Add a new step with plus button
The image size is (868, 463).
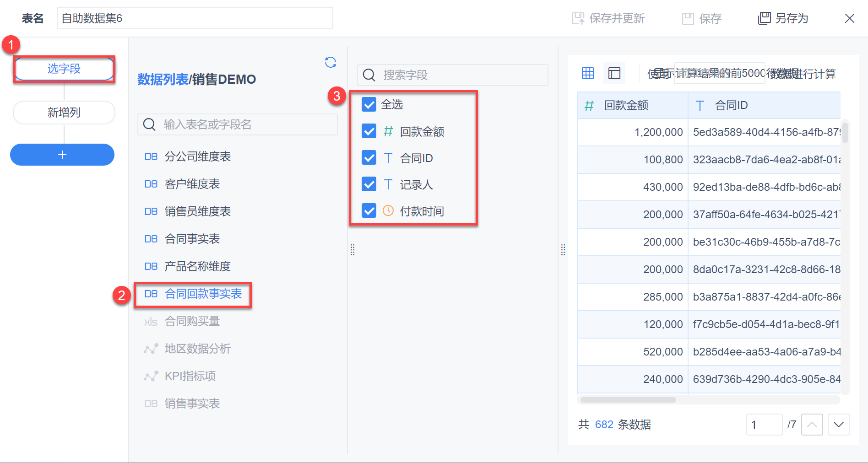[x=62, y=155]
